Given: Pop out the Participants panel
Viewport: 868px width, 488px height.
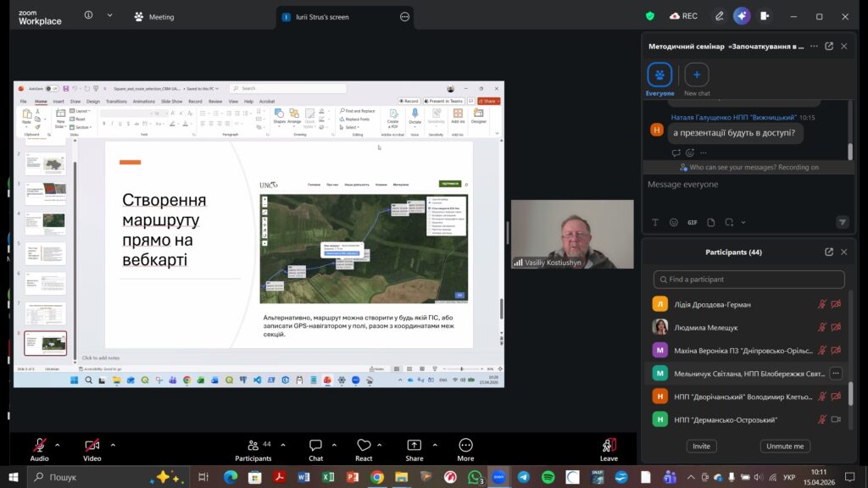Looking at the screenshot, I should [829, 252].
